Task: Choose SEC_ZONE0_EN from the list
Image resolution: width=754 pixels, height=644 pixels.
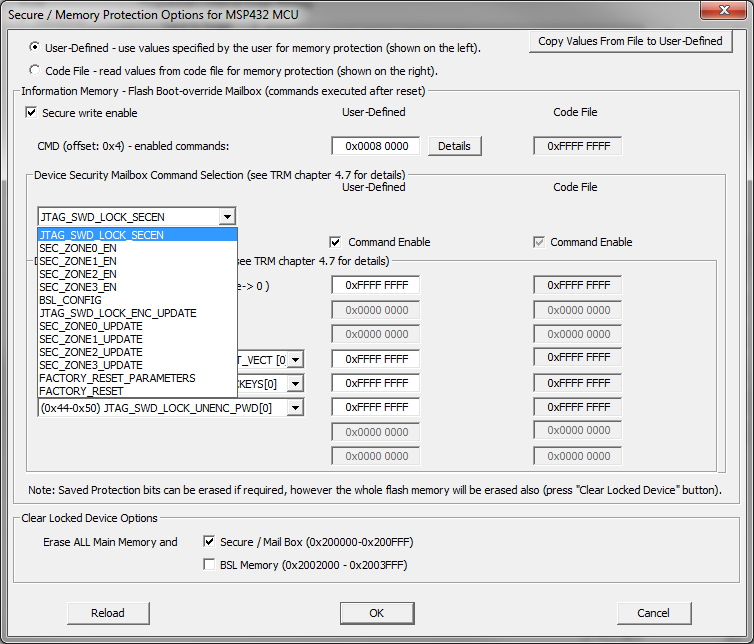Action: (138, 248)
